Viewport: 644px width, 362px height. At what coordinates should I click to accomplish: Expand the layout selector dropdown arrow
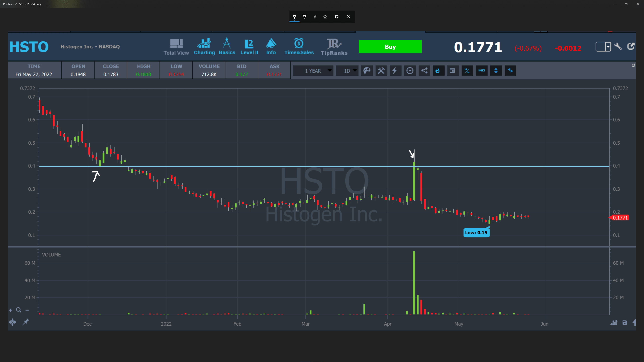tap(608, 46)
